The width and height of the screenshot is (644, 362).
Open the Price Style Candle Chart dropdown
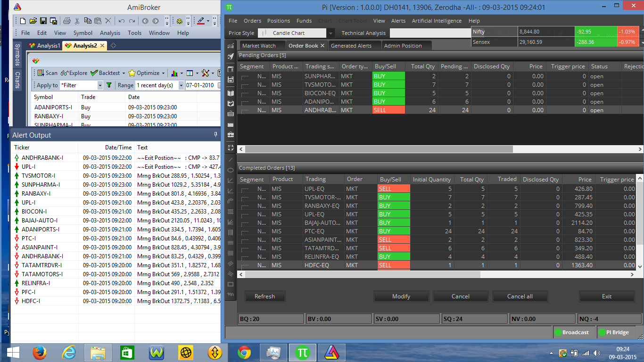331,33
